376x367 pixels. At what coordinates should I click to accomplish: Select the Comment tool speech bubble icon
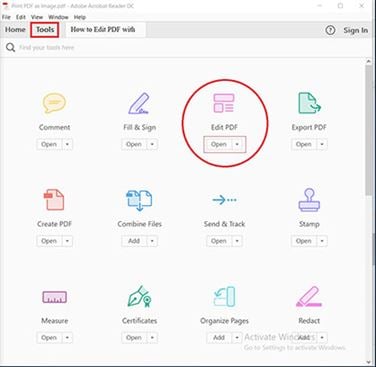pos(54,103)
